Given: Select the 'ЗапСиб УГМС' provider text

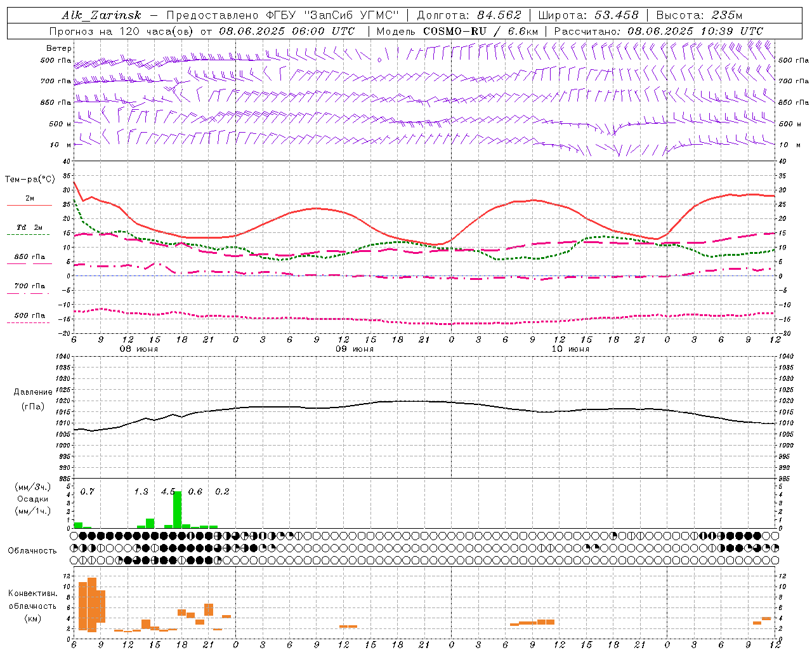Looking at the screenshot, I should pyautogui.click(x=351, y=15).
